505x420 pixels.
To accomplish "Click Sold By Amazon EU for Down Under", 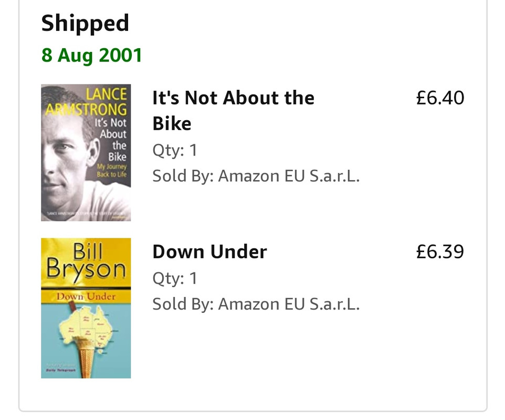I will point(256,304).
